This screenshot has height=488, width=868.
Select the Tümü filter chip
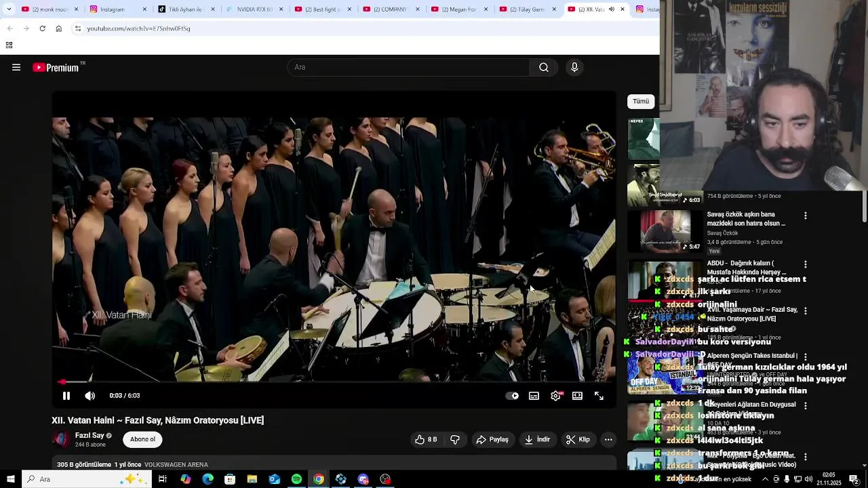(641, 101)
